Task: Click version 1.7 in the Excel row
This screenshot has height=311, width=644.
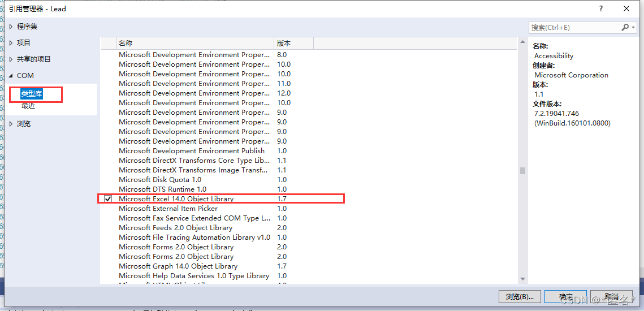Action: [282, 199]
